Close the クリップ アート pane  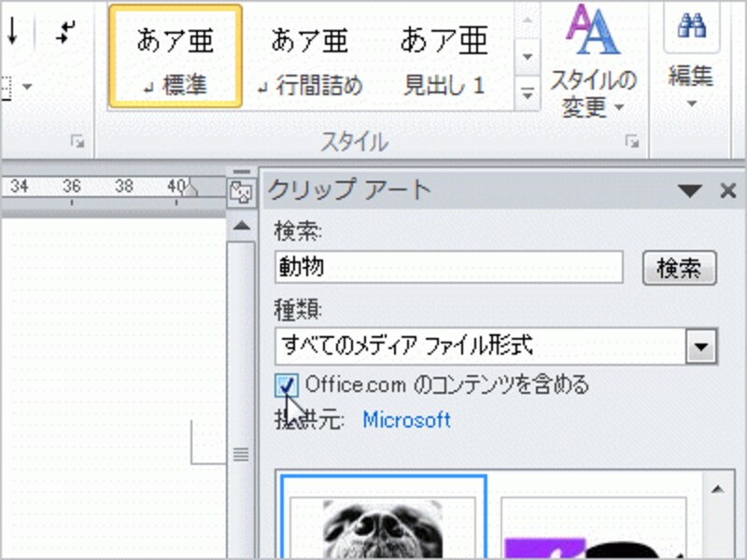(728, 191)
